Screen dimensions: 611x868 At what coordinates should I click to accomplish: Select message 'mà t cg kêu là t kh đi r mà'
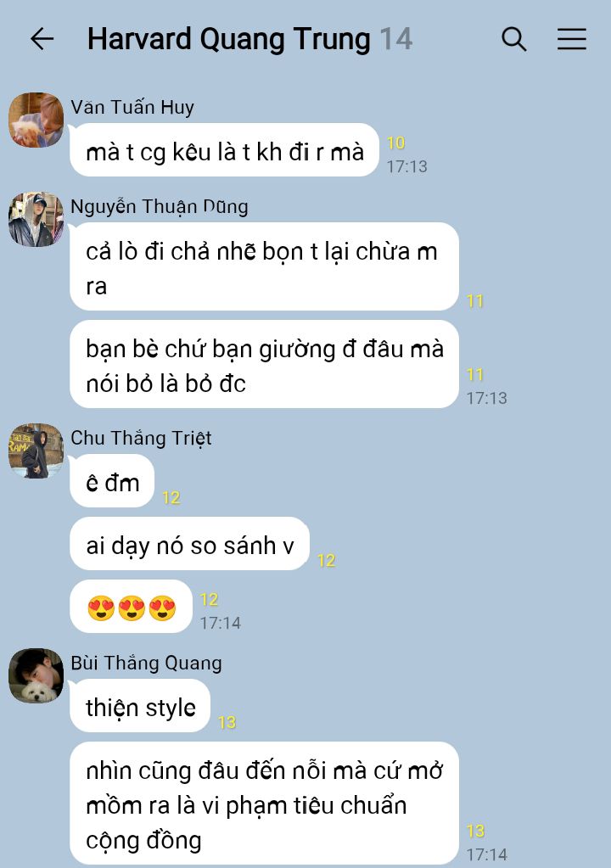click(224, 150)
